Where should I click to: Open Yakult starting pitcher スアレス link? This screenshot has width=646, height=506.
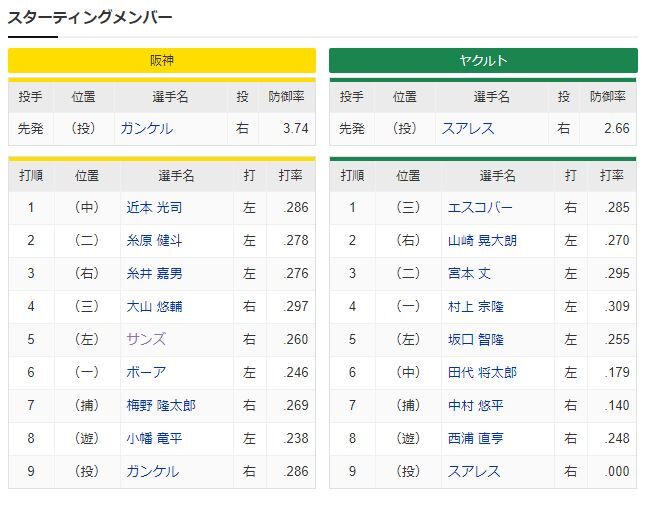pos(468,129)
